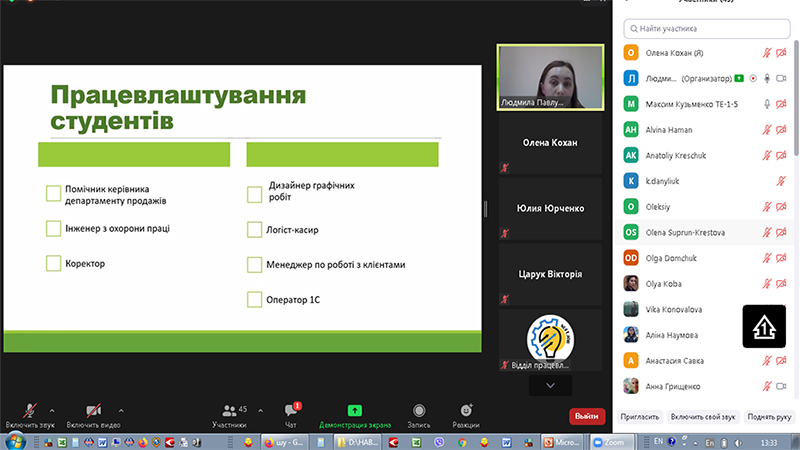Viewport: 800px width, 450px height.
Task: Show hidden system tray icons arrow
Action: tap(695, 442)
